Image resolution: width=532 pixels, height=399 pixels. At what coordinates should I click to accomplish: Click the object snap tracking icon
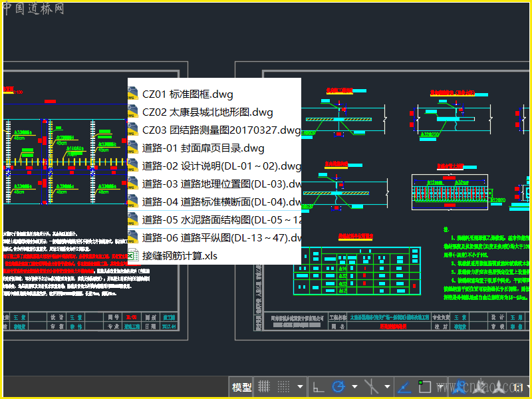(404, 386)
